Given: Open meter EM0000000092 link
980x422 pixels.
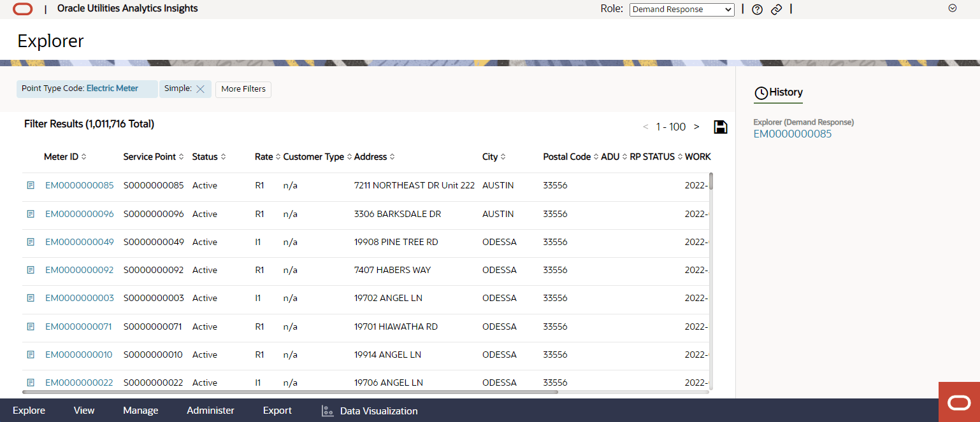Looking at the screenshot, I should pyautogui.click(x=79, y=270).
